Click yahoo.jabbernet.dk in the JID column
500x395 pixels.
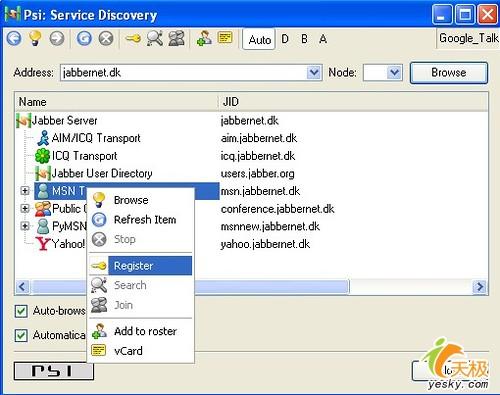265,244
